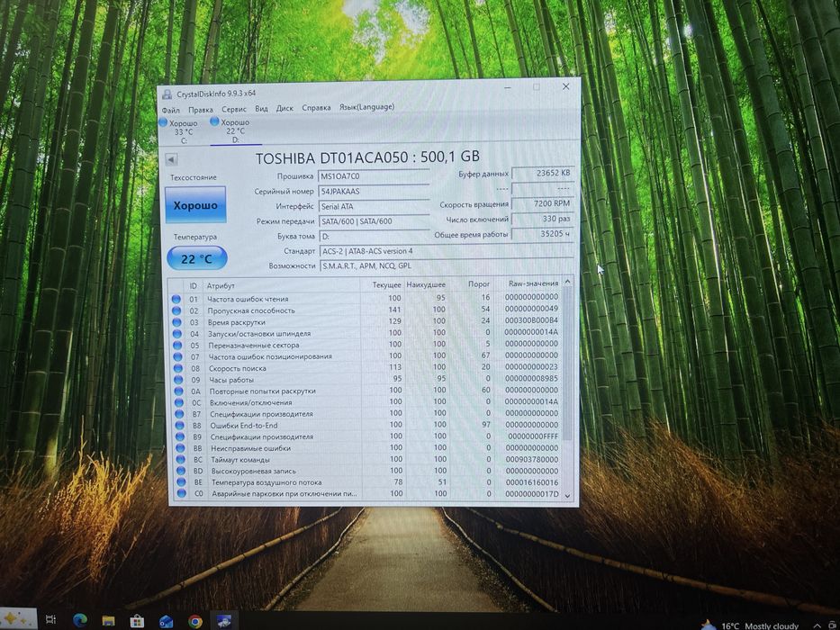Click the status dot for attribute 01
This screenshot has height=630, width=840.
(x=176, y=299)
